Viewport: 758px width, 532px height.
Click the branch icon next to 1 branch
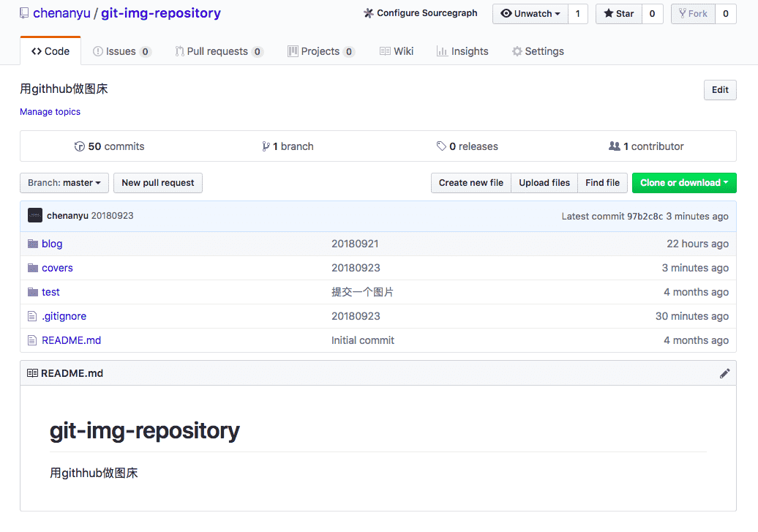(266, 146)
